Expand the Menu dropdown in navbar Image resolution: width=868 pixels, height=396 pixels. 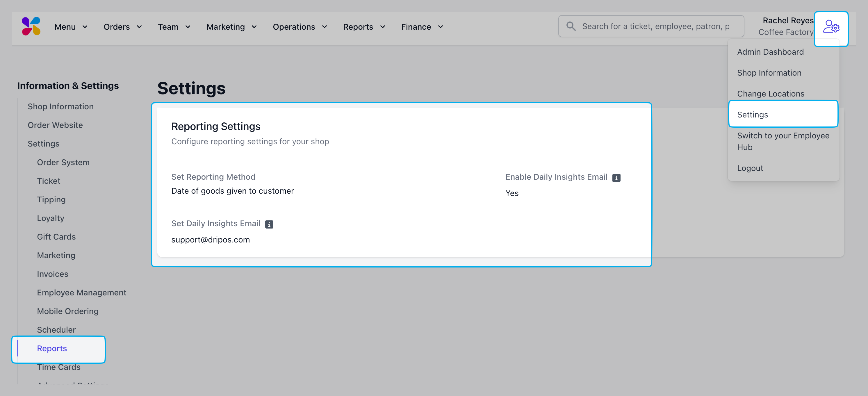point(71,27)
